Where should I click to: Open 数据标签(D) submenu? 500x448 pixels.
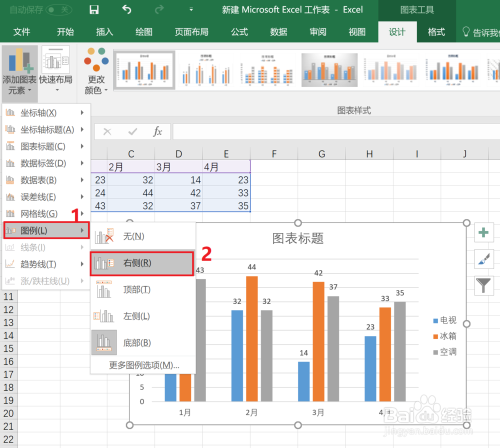pyautogui.click(x=46, y=163)
